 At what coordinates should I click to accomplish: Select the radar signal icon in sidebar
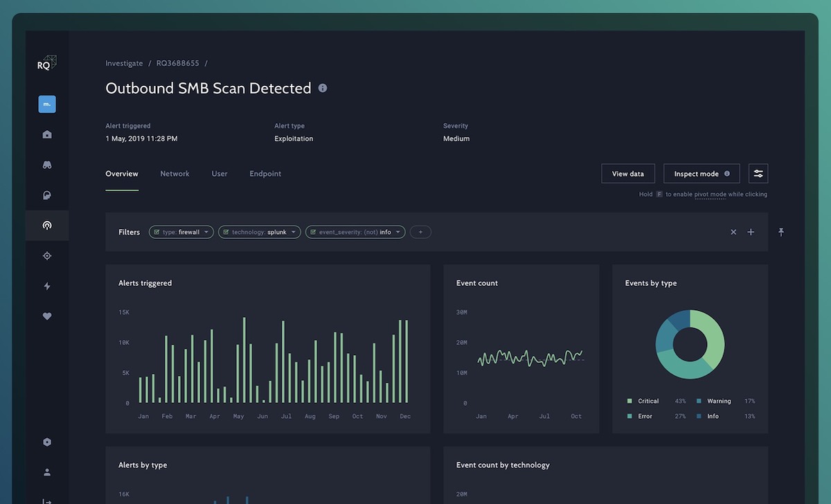pyautogui.click(x=47, y=225)
